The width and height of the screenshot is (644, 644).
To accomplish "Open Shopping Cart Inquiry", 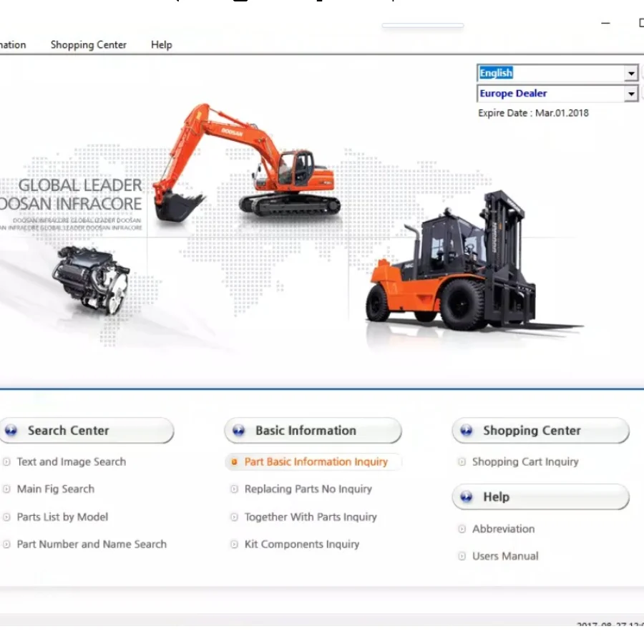I will [525, 462].
